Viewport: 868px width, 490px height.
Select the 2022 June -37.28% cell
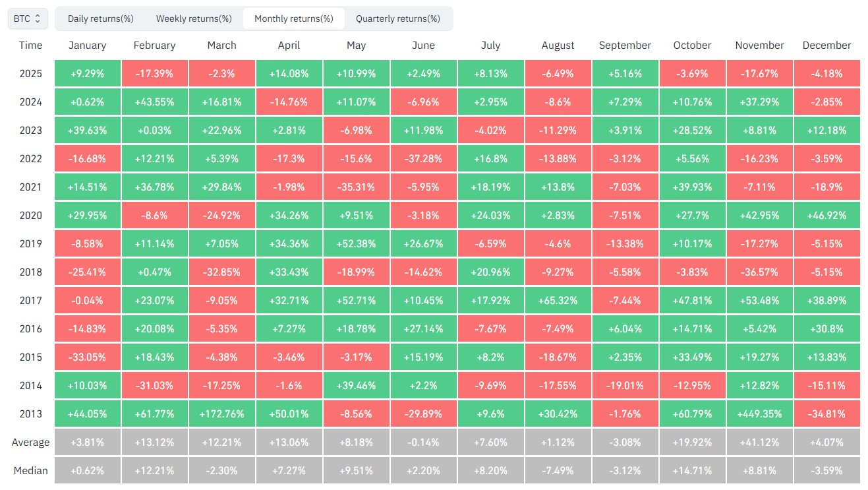(x=423, y=159)
